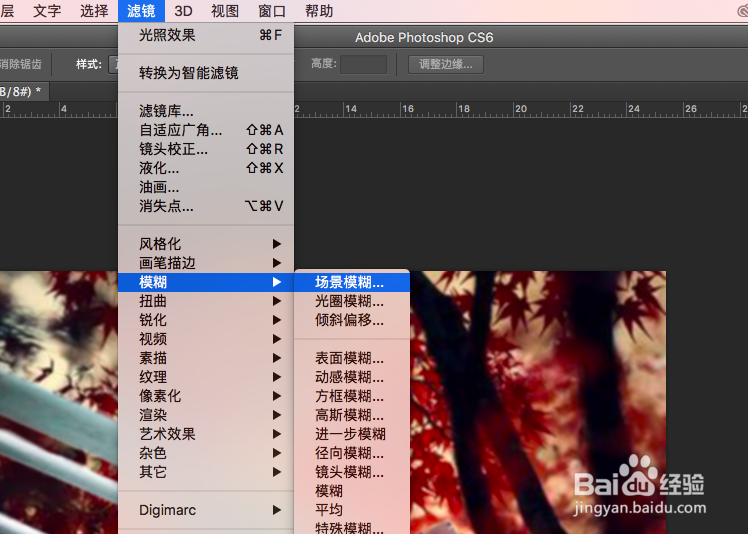748x534 pixels.
Task: Choose 光圈模糊... blur filter
Action: tap(352, 301)
